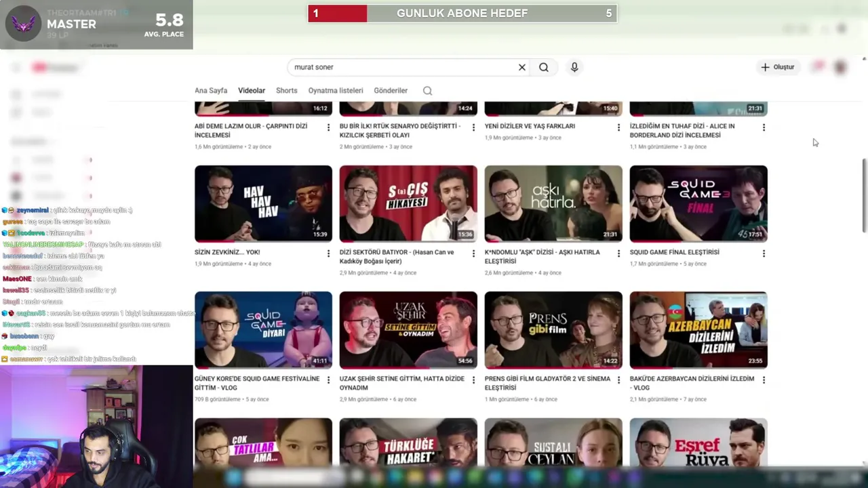Play the 'Çok Tatlılar Ama' thumbnail
Screen dimensions: 868x488
pyautogui.click(x=263, y=442)
